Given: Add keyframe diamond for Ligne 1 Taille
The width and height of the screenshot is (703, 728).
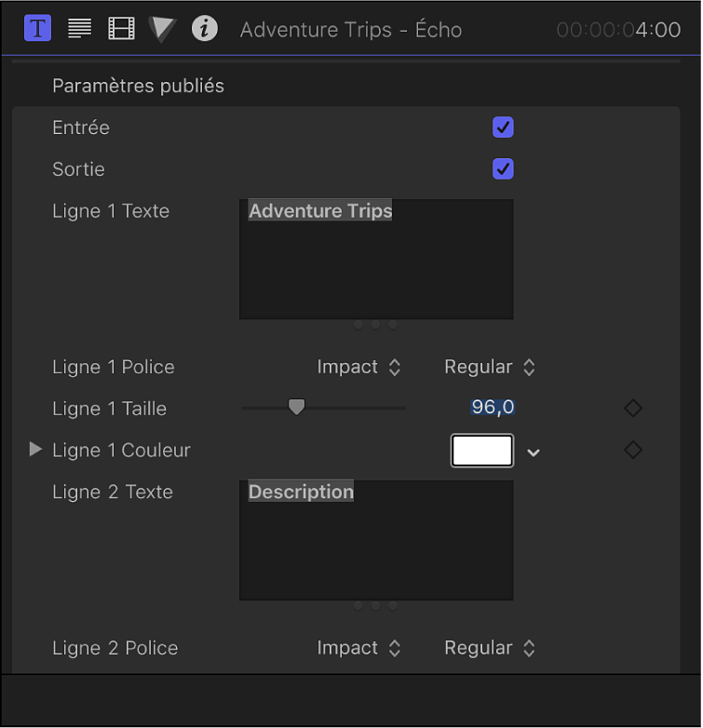Looking at the screenshot, I should [x=633, y=408].
